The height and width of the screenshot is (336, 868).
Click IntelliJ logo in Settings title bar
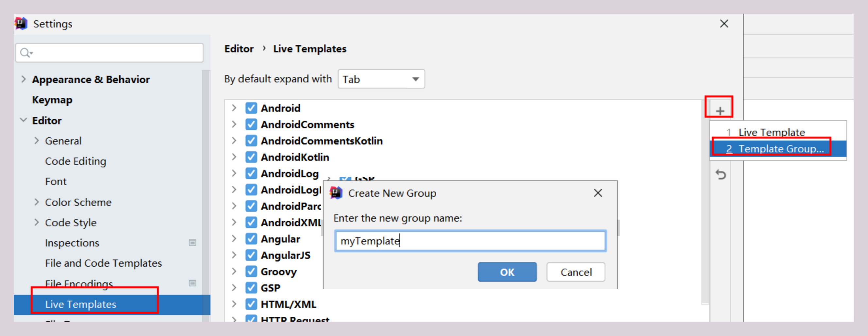pos(21,24)
